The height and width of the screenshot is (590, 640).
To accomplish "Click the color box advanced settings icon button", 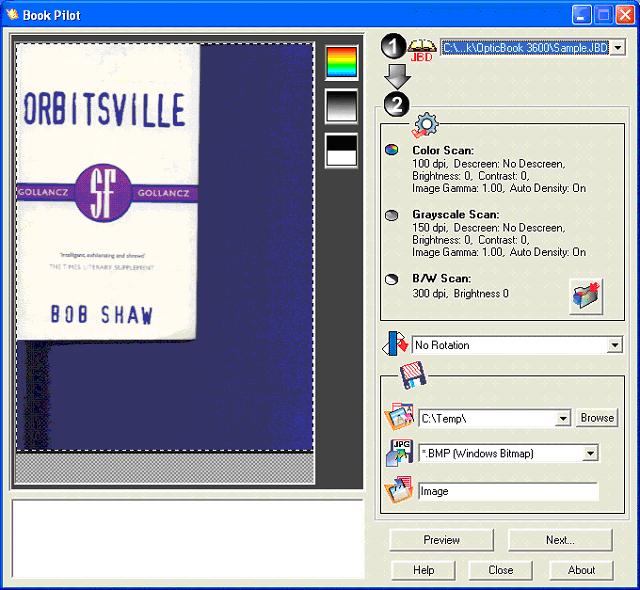I will click(x=586, y=296).
